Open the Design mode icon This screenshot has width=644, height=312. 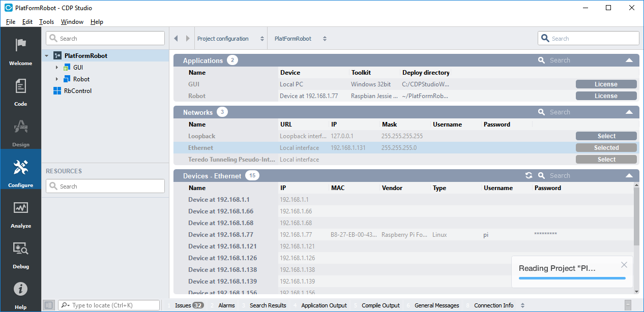(x=20, y=127)
